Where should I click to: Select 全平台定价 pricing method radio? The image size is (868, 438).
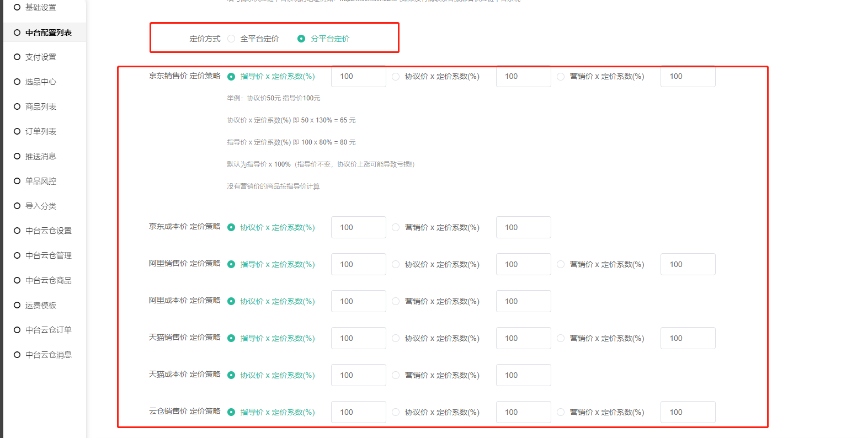click(x=231, y=39)
